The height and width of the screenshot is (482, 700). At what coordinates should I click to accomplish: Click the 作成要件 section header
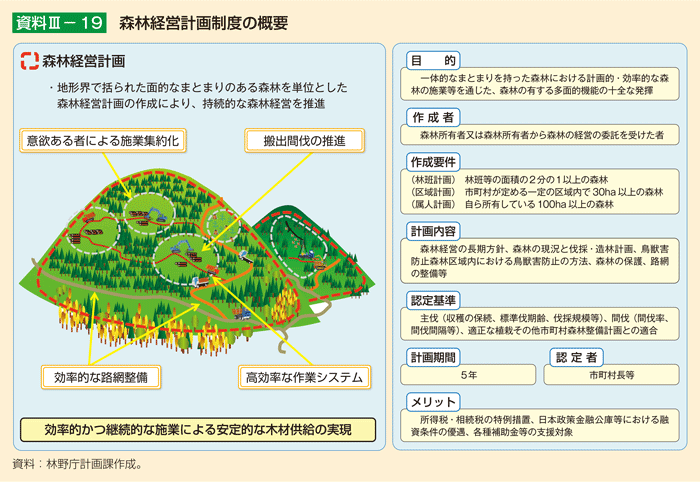click(x=433, y=162)
